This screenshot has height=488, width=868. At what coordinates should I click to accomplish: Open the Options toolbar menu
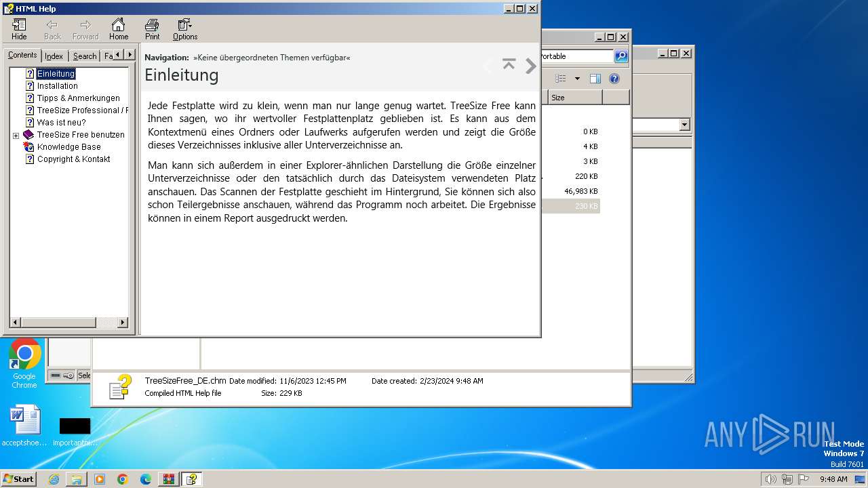(x=185, y=29)
